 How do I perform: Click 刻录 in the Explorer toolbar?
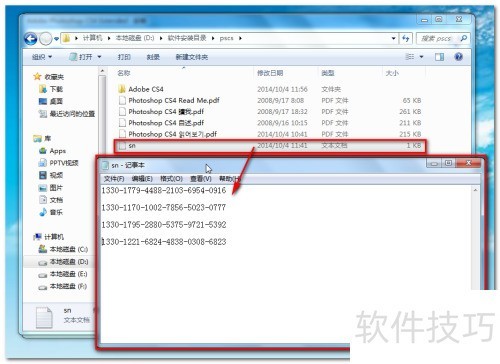coord(153,57)
